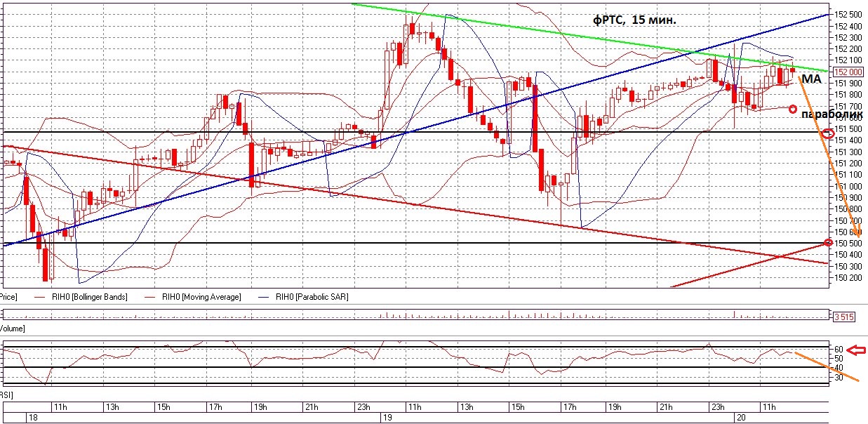Click the volume value 3 515
This screenshot has height=424, width=868.
pos(843,317)
